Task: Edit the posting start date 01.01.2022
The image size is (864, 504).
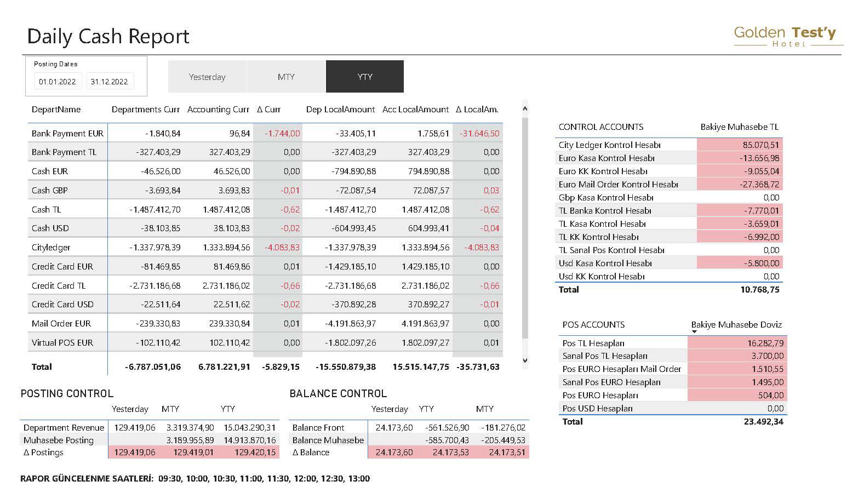Action: click(58, 82)
